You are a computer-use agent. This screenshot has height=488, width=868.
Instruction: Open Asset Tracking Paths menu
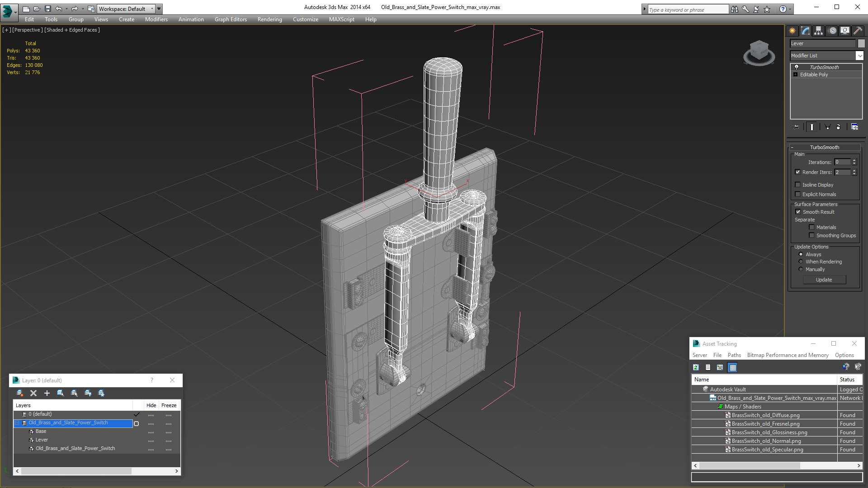click(x=734, y=355)
